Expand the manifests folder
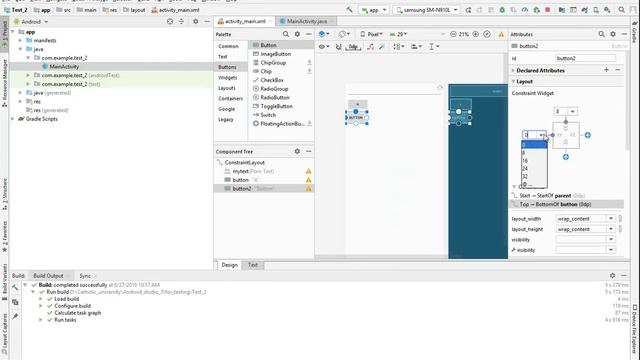640x360 pixels. (20, 40)
